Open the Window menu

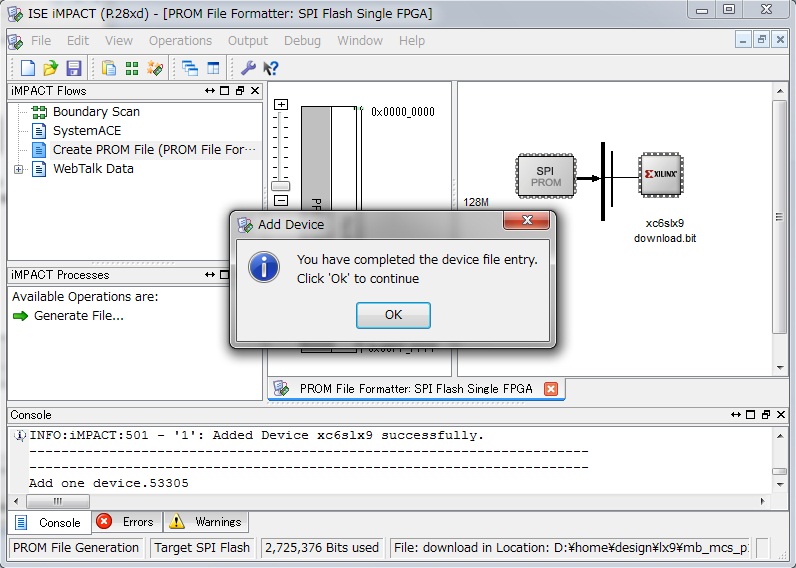tap(360, 41)
